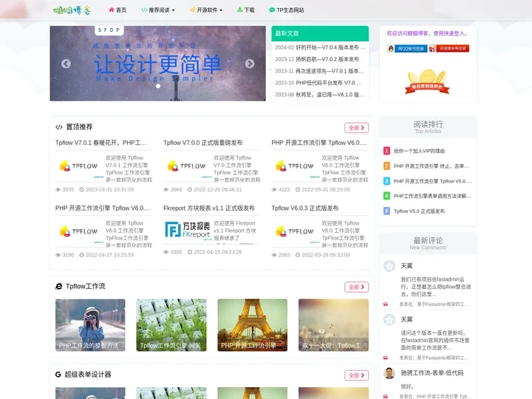Click TPFLOW logo of V7.0.0 article
The height and width of the screenshot is (399, 532).
(187, 166)
